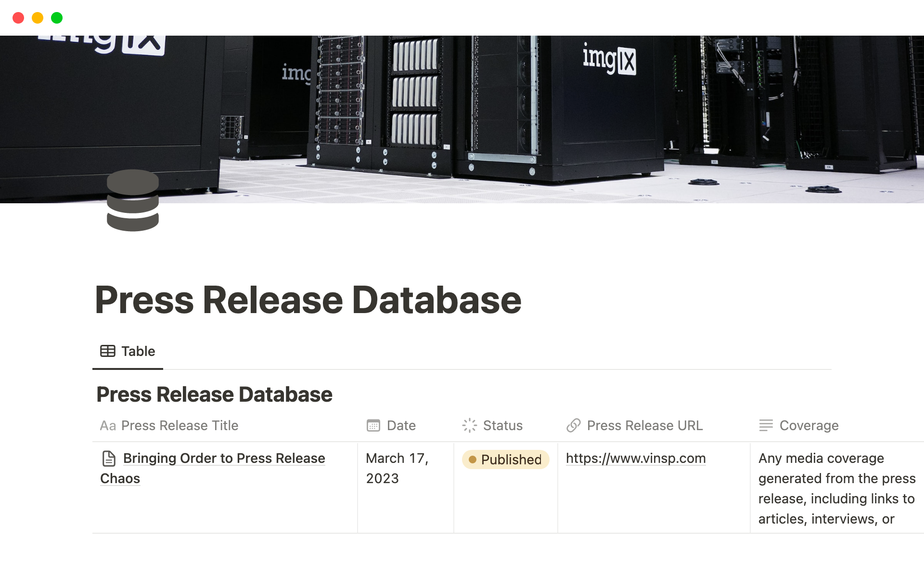Open the Date column header menu

(400, 425)
